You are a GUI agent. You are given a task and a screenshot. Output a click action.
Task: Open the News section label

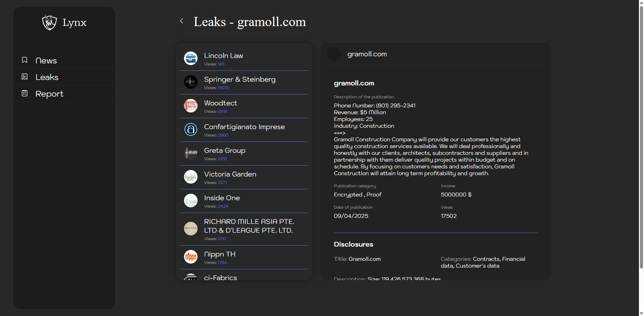click(46, 61)
